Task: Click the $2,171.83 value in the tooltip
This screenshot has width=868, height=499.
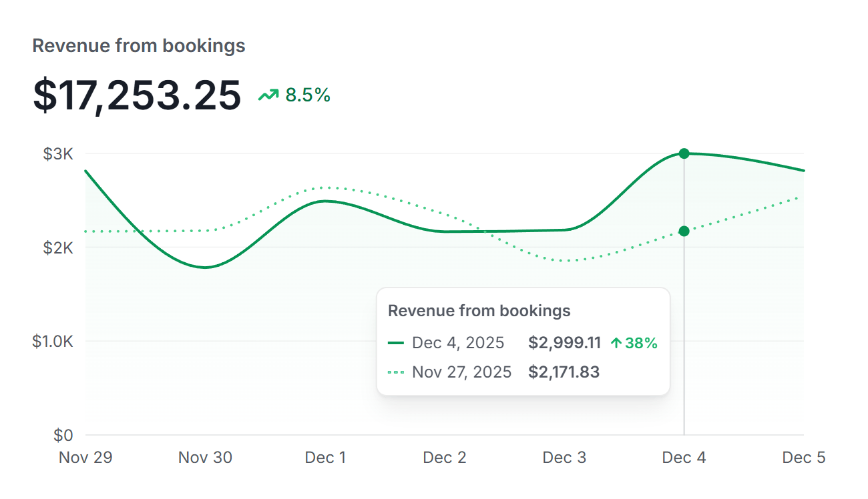Action: 564,372
